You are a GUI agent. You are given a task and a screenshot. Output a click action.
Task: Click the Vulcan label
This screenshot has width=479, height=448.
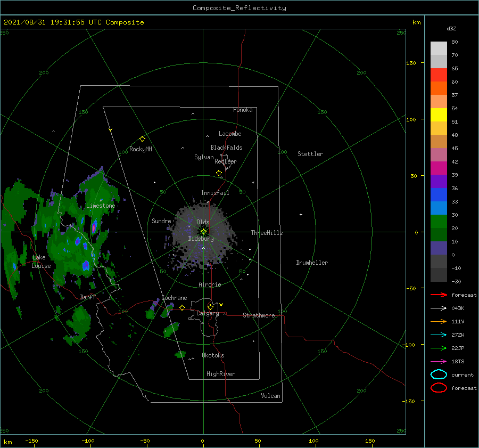pyautogui.click(x=271, y=396)
